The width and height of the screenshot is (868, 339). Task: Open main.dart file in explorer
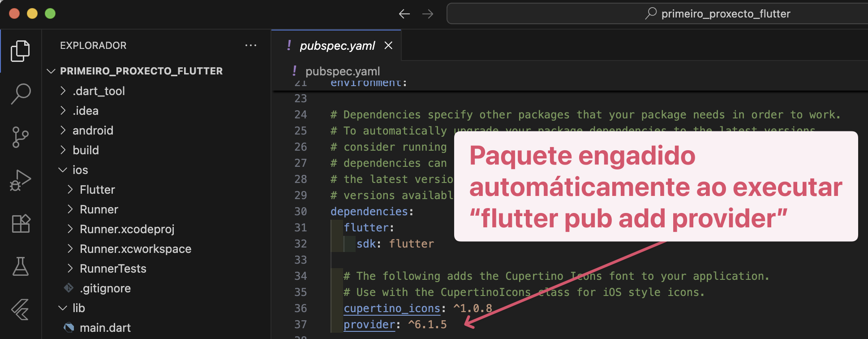pyautogui.click(x=105, y=328)
